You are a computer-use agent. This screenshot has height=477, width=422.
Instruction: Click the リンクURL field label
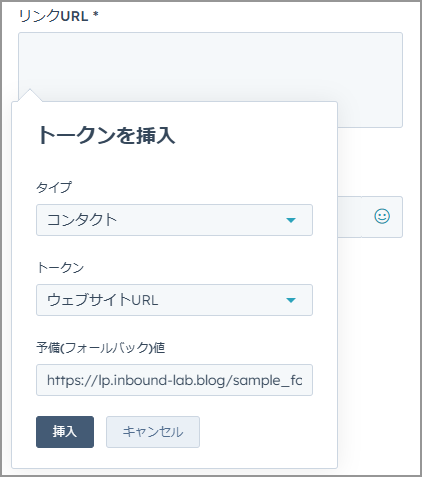tap(53, 16)
